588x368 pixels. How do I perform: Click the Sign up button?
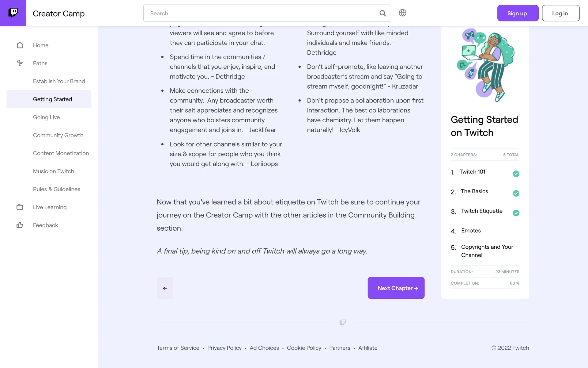pyautogui.click(x=518, y=13)
